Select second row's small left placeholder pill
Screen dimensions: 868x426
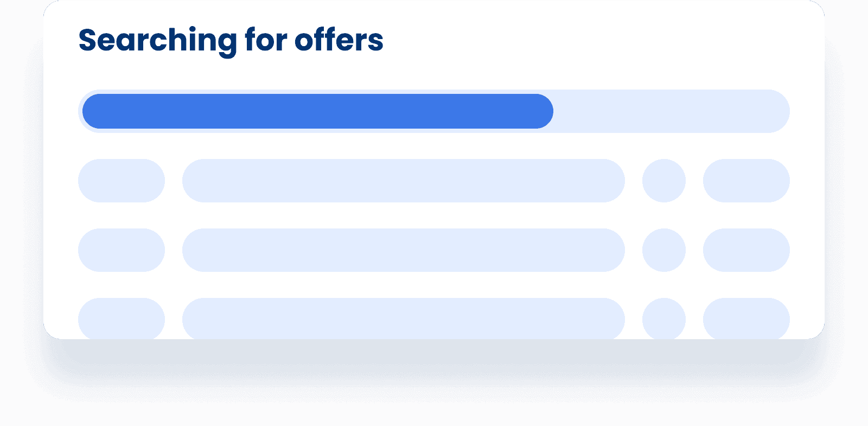[122, 250]
